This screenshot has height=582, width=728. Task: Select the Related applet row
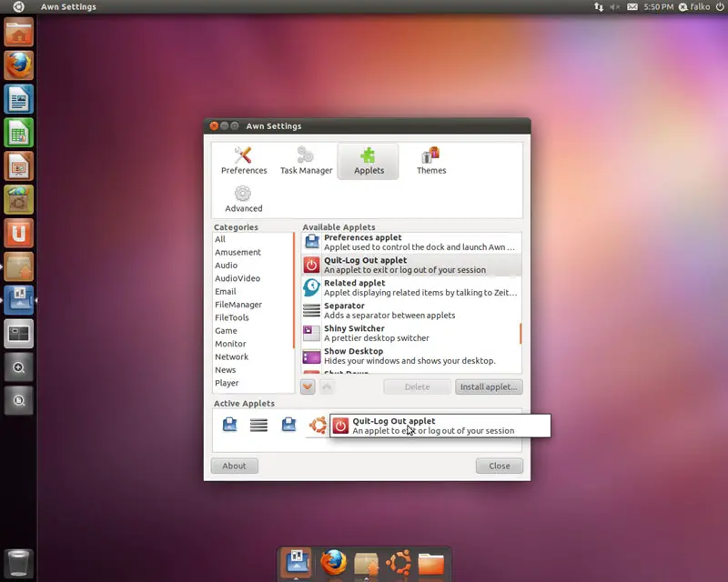(410, 287)
